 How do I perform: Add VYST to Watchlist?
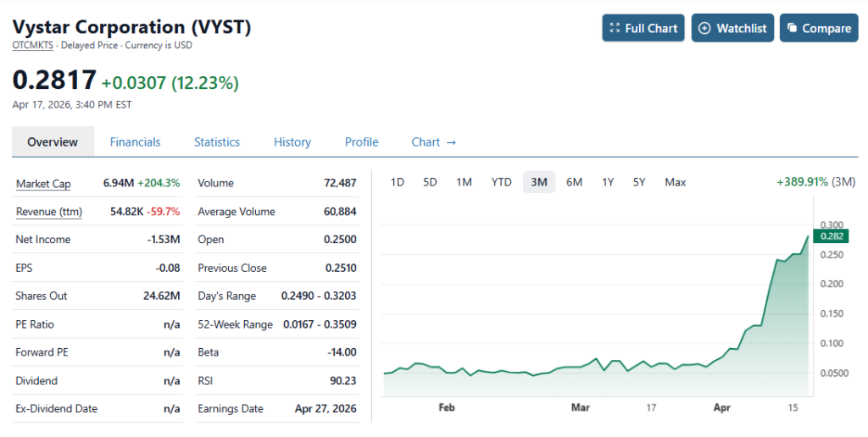[732, 28]
